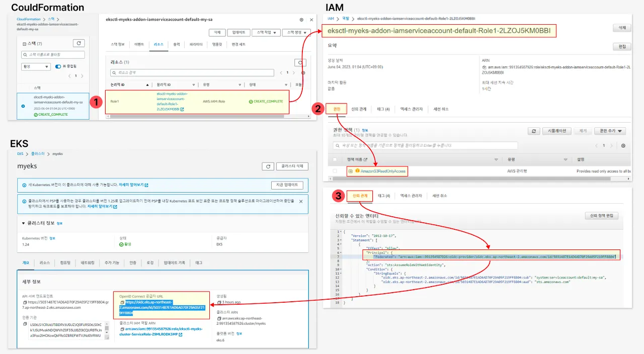This screenshot has width=644, height=354.
Task: Focus the 스택 이름으로 필터링 search field
Action: tap(53, 54)
